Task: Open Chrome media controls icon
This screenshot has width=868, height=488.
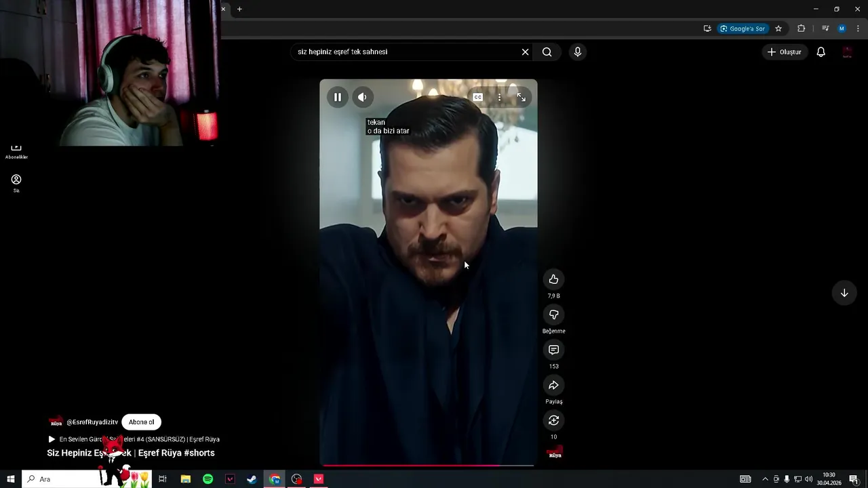Action: click(x=825, y=28)
